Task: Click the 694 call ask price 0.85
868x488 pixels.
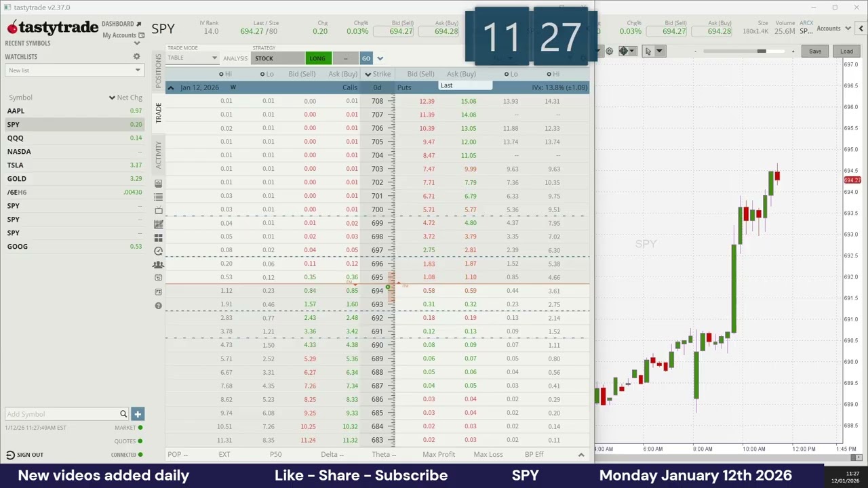Action: point(351,291)
